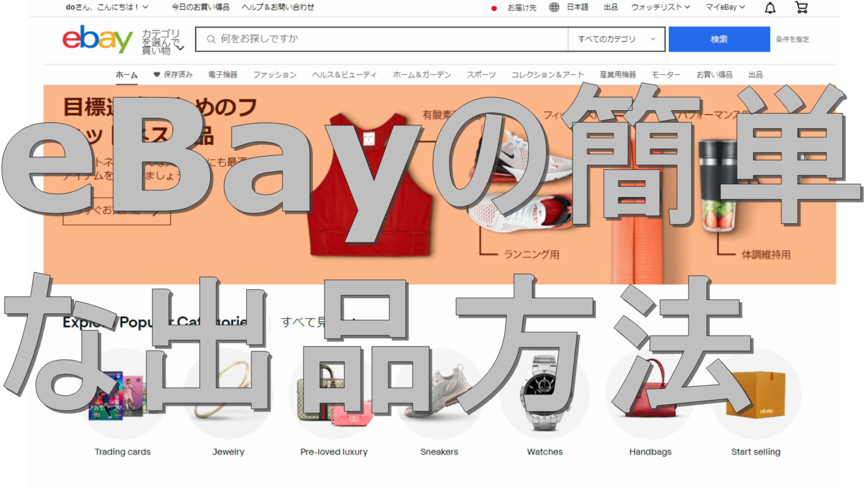Click the red sports top image
868x488 pixels.
pyautogui.click(x=370, y=185)
